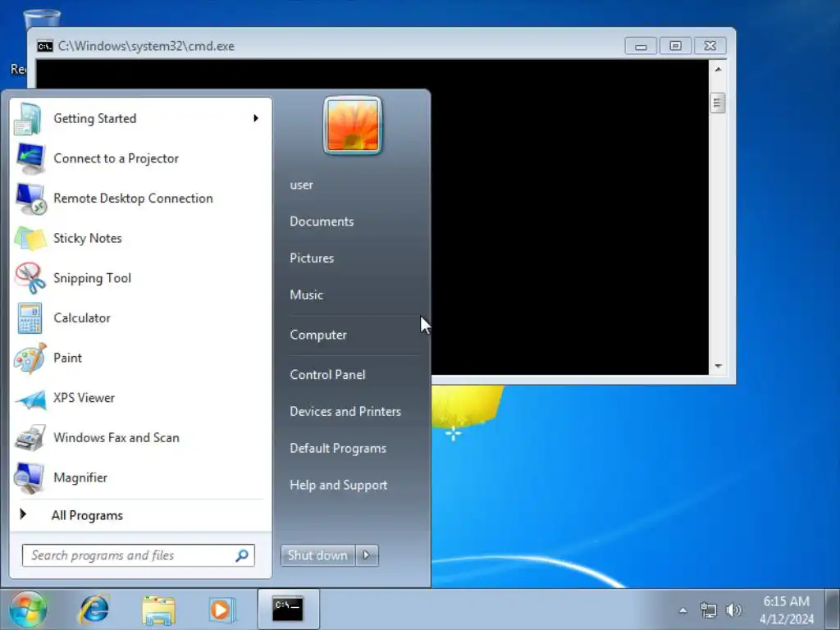The width and height of the screenshot is (840, 630).
Task: Click the network tray icon
Action: [x=708, y=609]
